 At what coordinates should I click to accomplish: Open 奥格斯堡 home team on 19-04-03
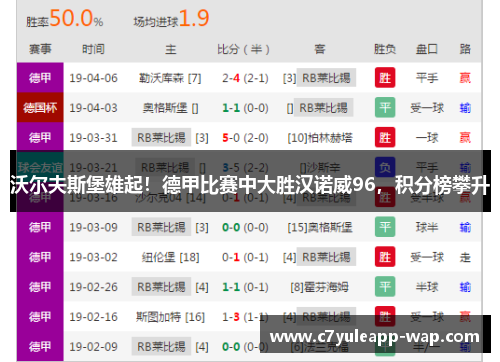pos(170,108)
